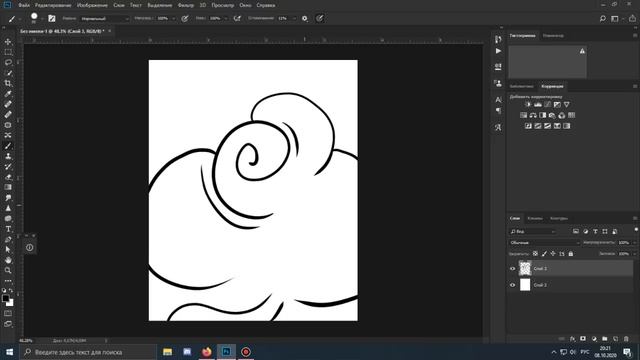Open the smoothing percentage dropdown arrow

pyautogui.click(x=294, y=19)
